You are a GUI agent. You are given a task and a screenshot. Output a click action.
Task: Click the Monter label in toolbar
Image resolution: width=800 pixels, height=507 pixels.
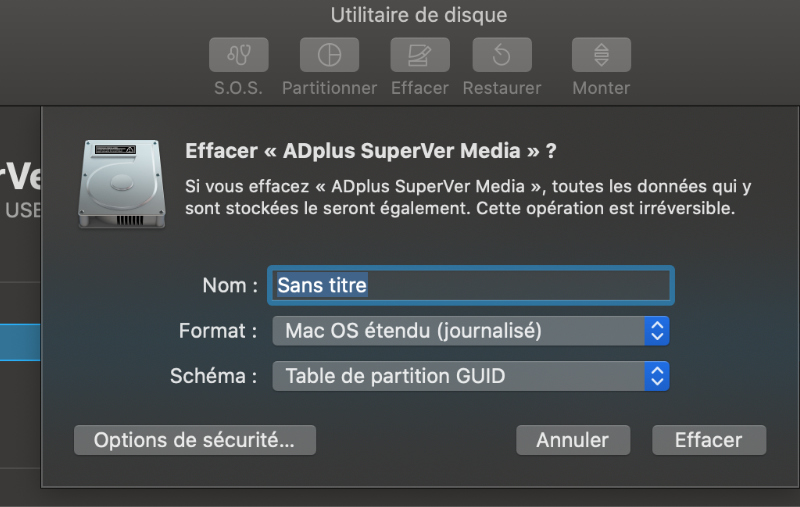(x=601, y=88)
